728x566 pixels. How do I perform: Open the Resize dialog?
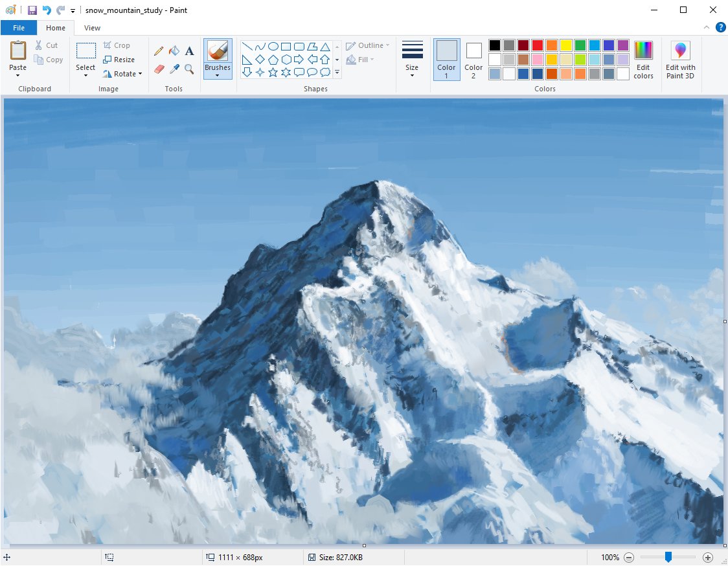click(119, 60)
